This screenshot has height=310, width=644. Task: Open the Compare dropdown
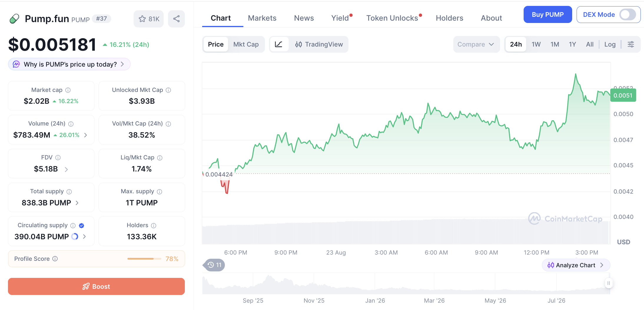[476, 44]
